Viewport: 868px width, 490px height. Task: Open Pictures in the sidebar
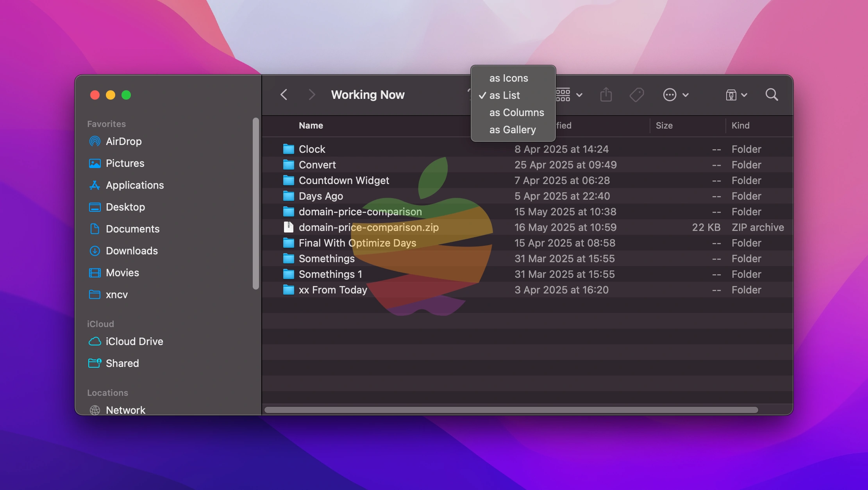pos(125,163)
